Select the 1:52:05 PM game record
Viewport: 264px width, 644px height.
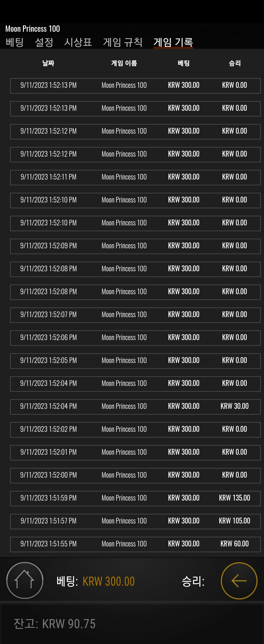(135, 361)
